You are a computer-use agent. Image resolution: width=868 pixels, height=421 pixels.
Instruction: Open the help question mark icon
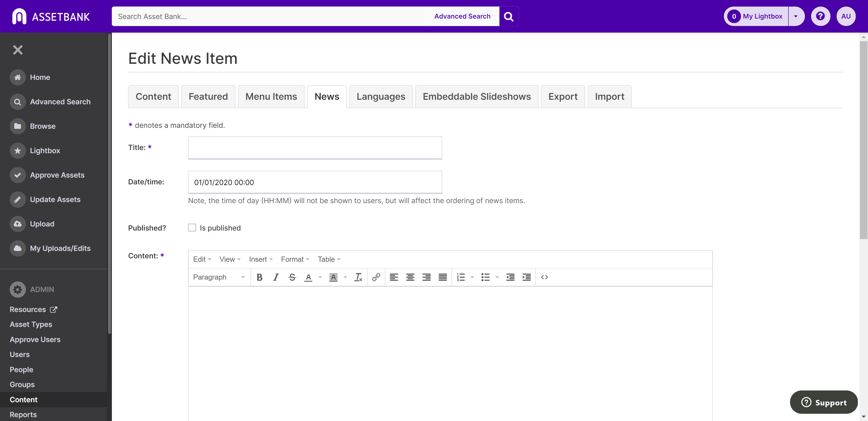click(x=820, y=16)
